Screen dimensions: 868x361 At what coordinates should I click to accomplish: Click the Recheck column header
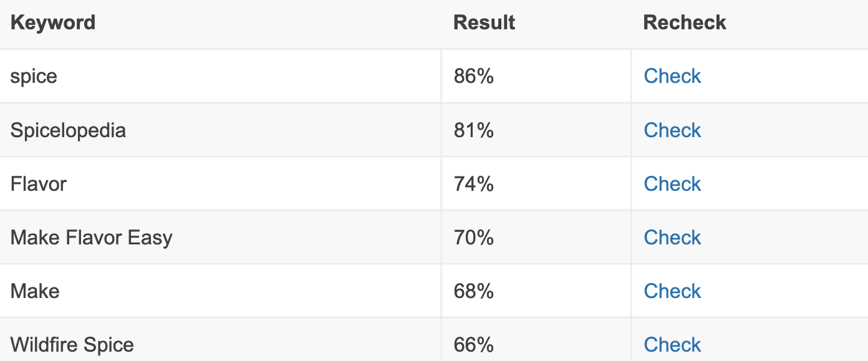(685, 22)
